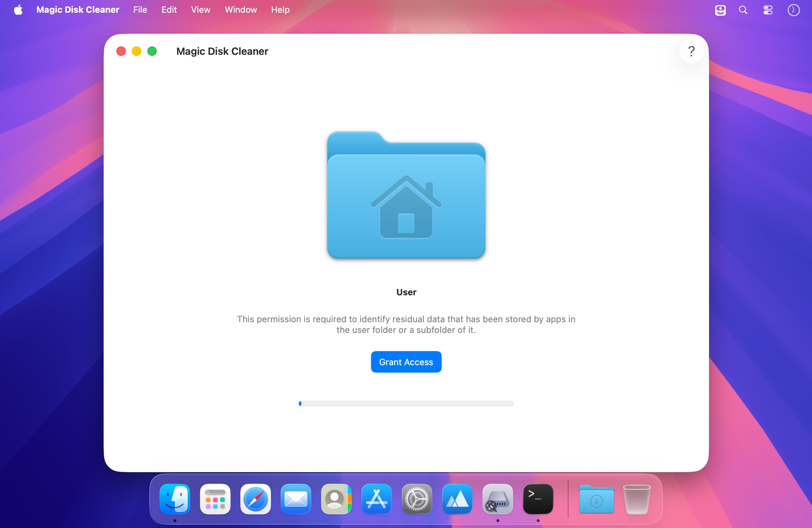Minimize the Magic Disk Cleaner window
Screen dimensions: 812x528
pyautogui.click(x=137, y=51)
